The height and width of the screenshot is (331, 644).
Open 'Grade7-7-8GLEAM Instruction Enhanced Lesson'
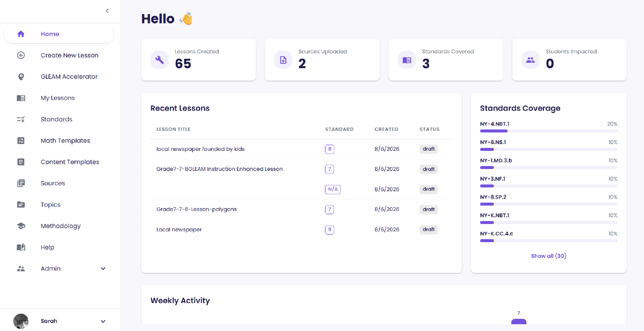tap(219, 169)
